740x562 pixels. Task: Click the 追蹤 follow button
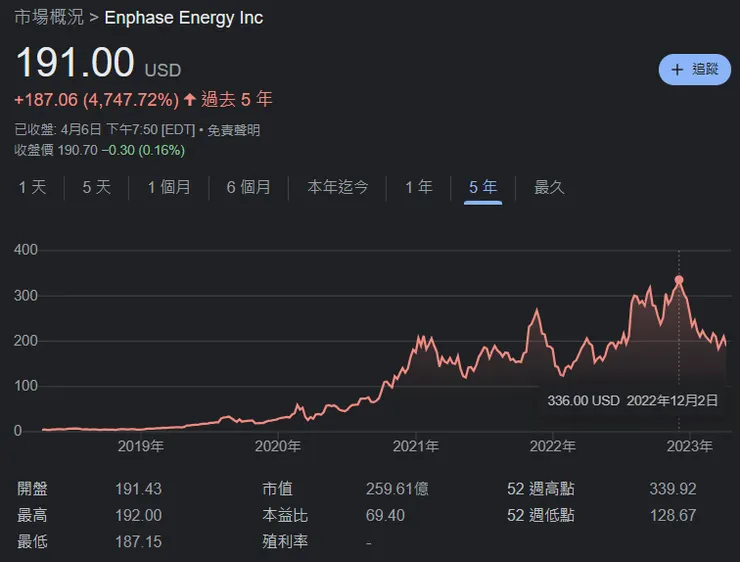694,69
